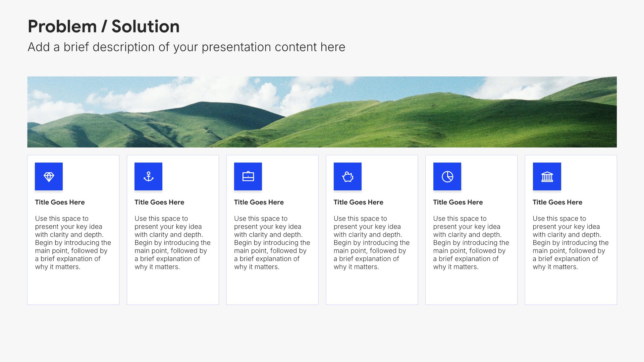Click the pie chart icon
Viewport: 644px width, 362px height.
(x=447, y=176)
